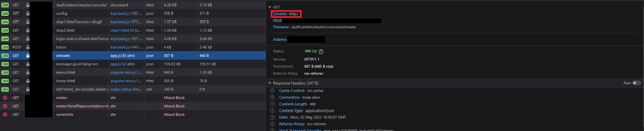
Task: Click the Content-Type value application/json
Action: pos(319,111)
